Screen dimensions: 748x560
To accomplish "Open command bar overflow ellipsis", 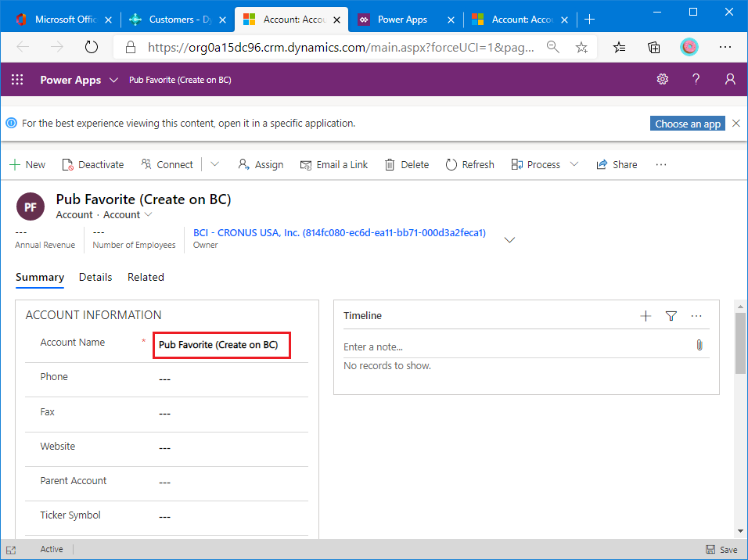I will click(660, 164).
